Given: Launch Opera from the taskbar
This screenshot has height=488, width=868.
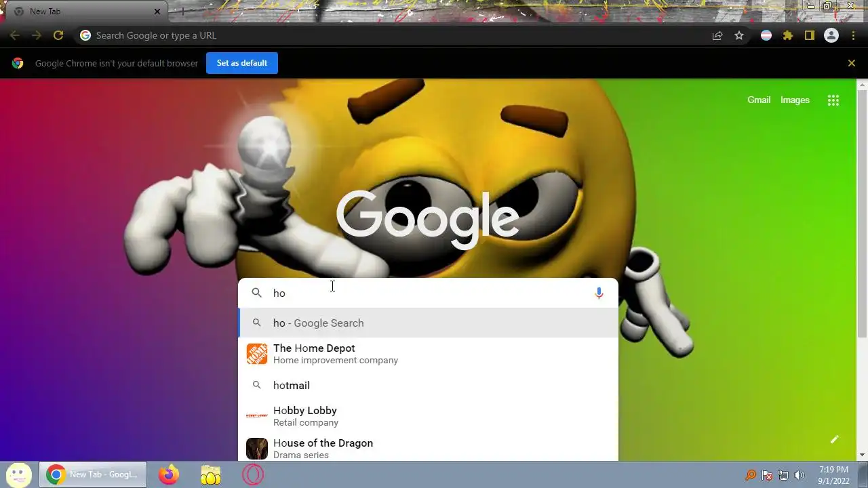Looking at the screenshot, I should (x=253, y=474).
